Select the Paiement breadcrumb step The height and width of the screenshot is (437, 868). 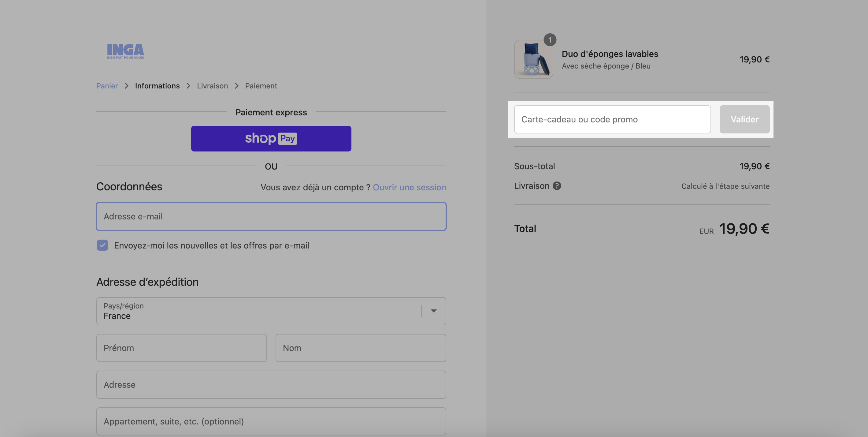(x=261, y=86)
